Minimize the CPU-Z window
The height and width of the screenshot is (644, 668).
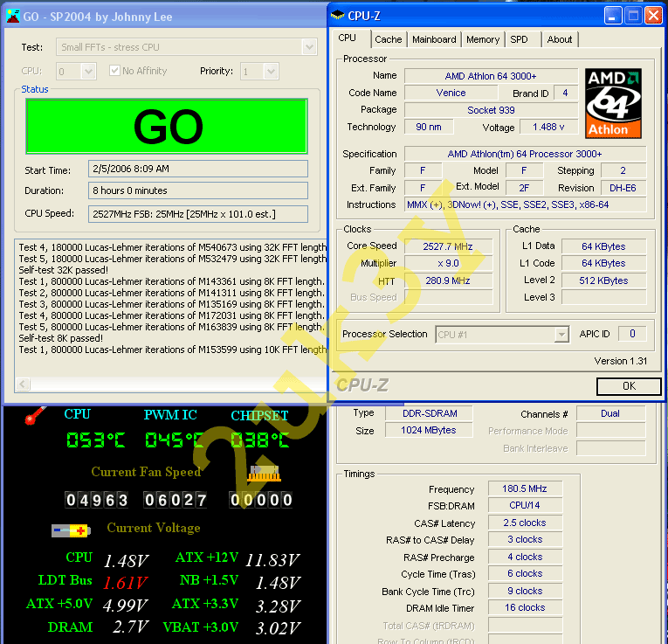[613, 15]
